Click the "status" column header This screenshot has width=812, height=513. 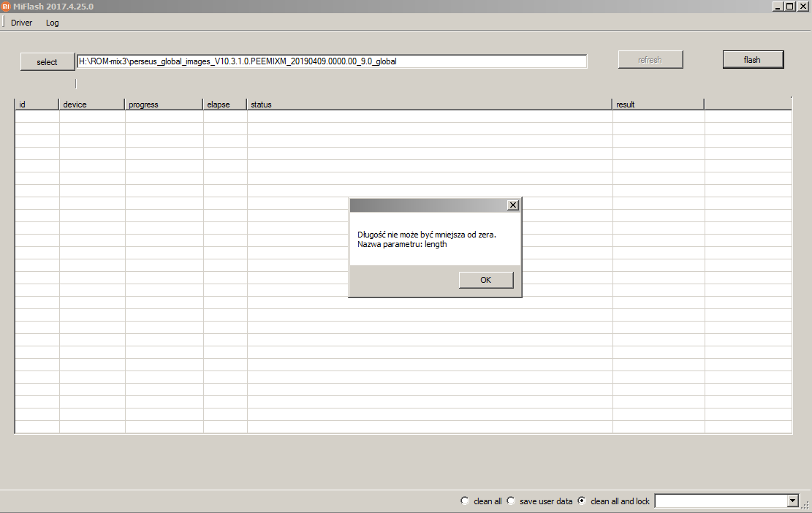pyautogui.click(x=429, y=104)
